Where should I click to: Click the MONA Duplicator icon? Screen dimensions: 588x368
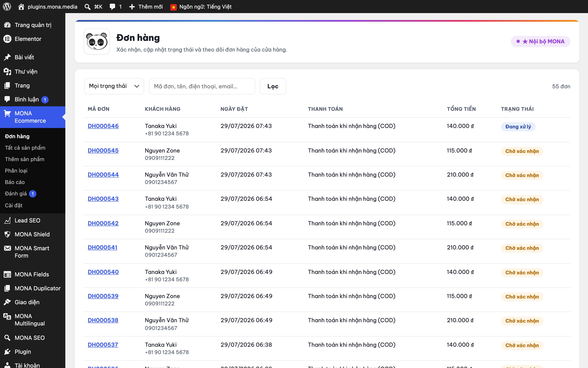[x=7, y=288]
